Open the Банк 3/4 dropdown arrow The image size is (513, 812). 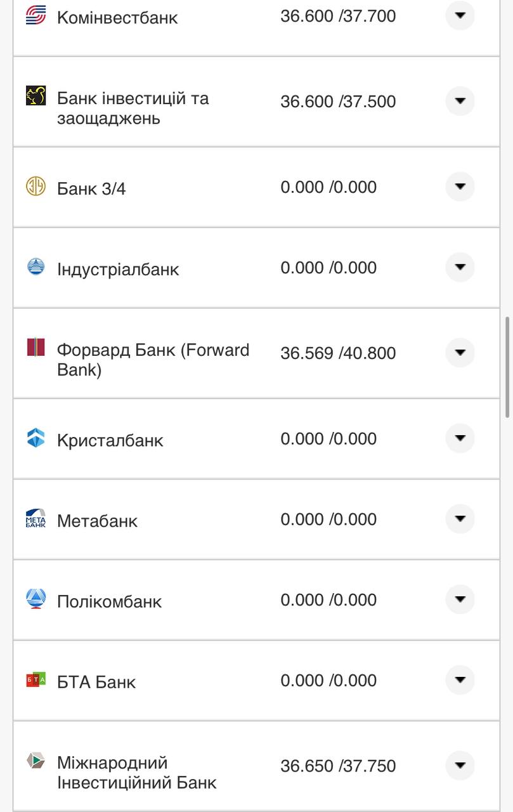tap(460, 187)
